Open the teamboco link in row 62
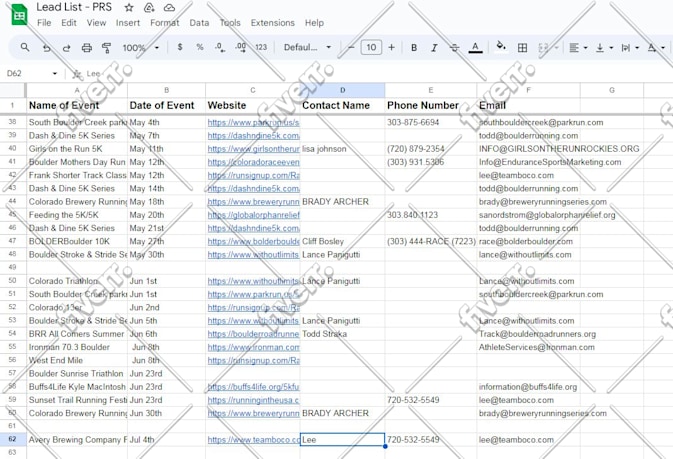This screenshot has height=459, width=673. pos(254,440)
